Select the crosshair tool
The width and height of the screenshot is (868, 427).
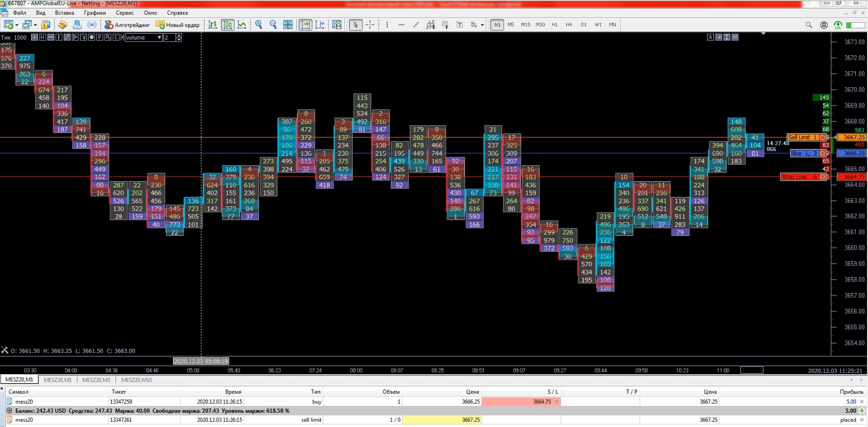[370, 25]
